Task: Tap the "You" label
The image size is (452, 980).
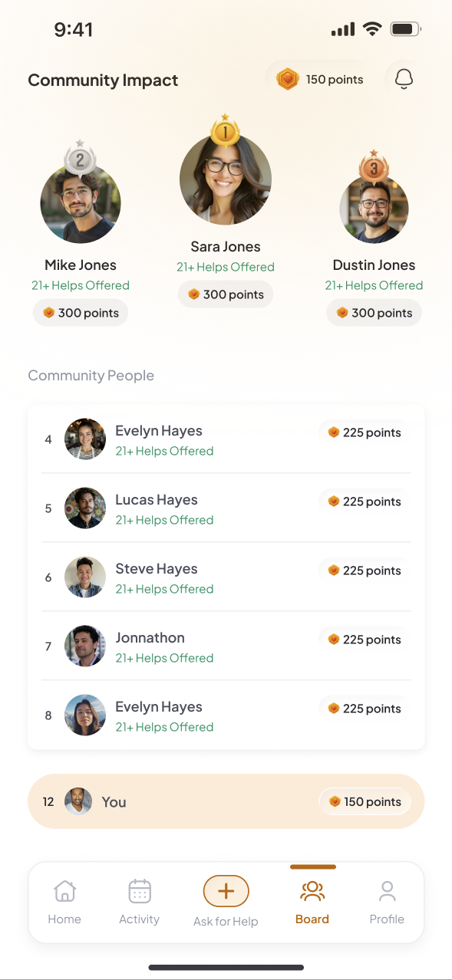Action: [x=114, y=802]
